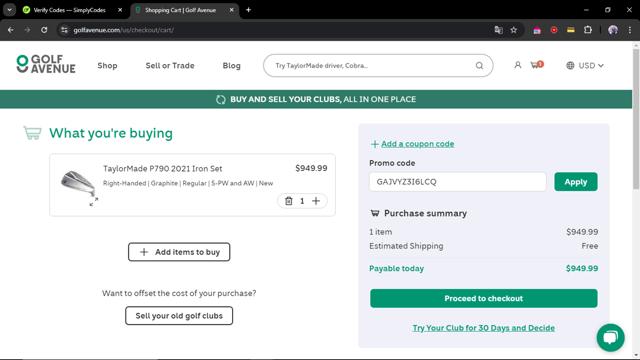
Task: Open the red circle extension icon
Action: click(554, 30)
